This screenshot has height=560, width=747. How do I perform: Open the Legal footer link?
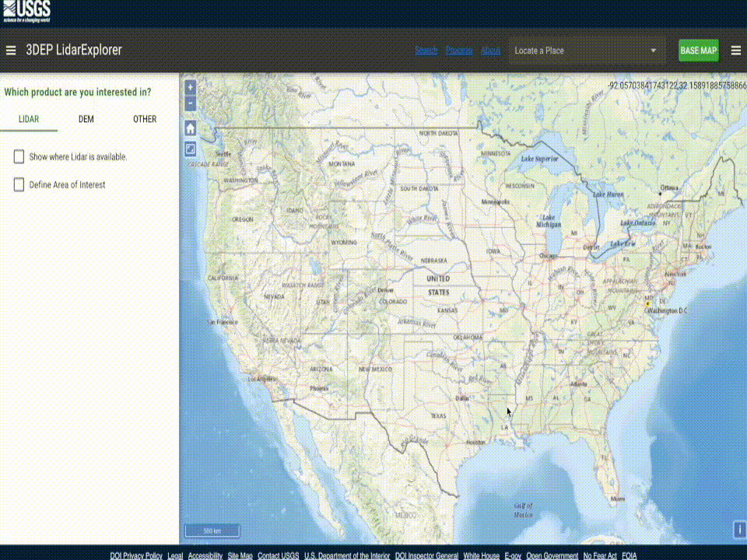[x=175, y=555]
